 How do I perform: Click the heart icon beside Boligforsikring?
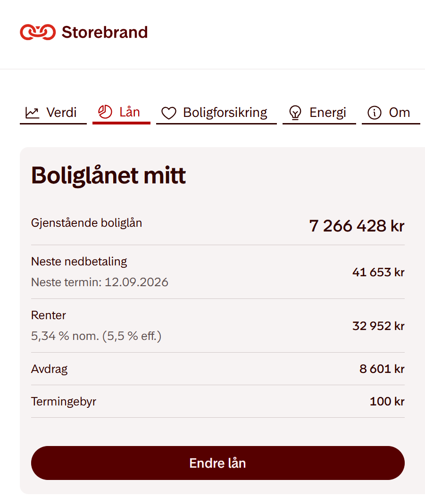coord(169,113)
